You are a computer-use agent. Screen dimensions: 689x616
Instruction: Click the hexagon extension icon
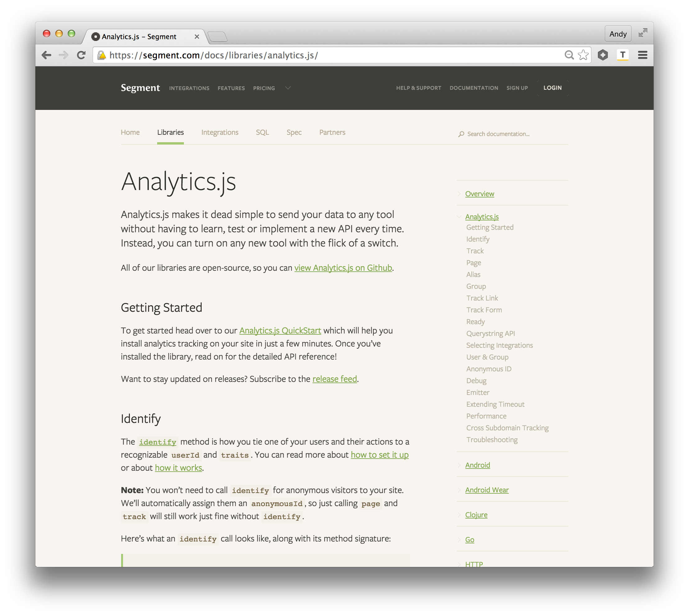(x=603, y=55)
